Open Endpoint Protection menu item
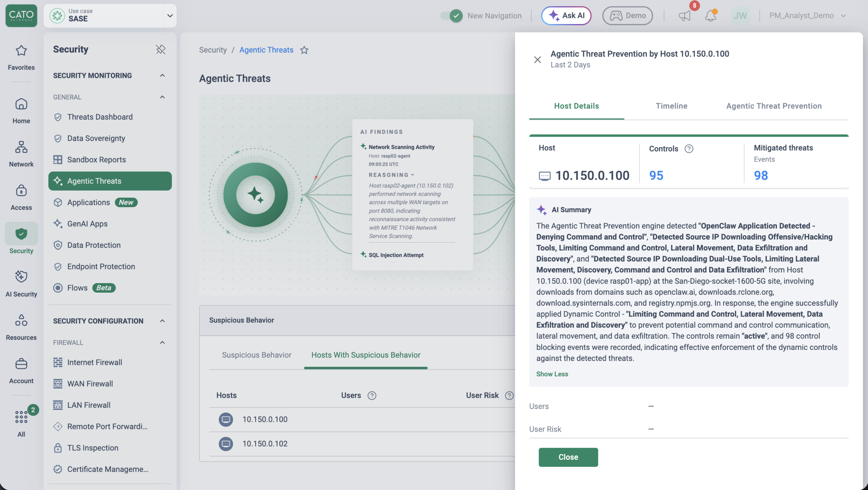This screenshot has height=490, width=868. [110, 267]
